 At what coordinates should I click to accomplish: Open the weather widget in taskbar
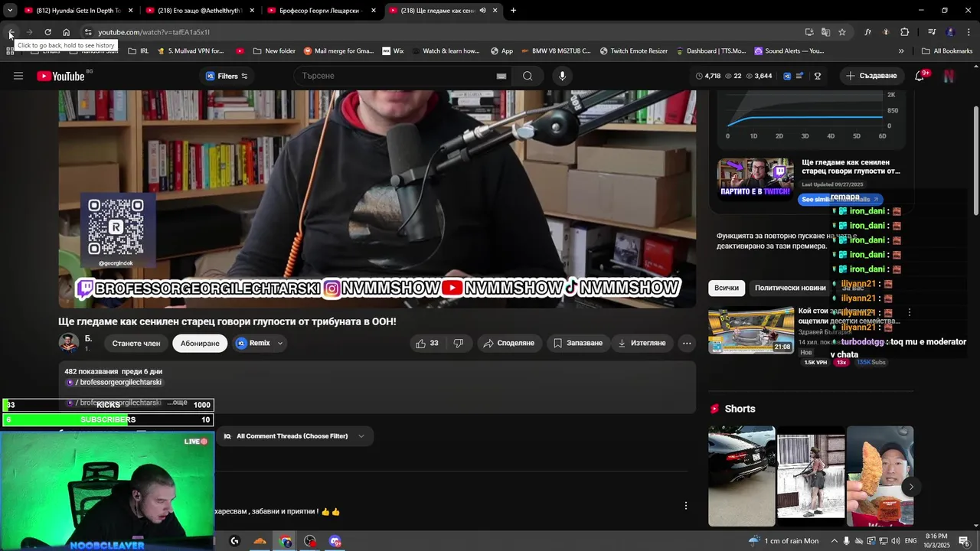click(x=784, y=541)
